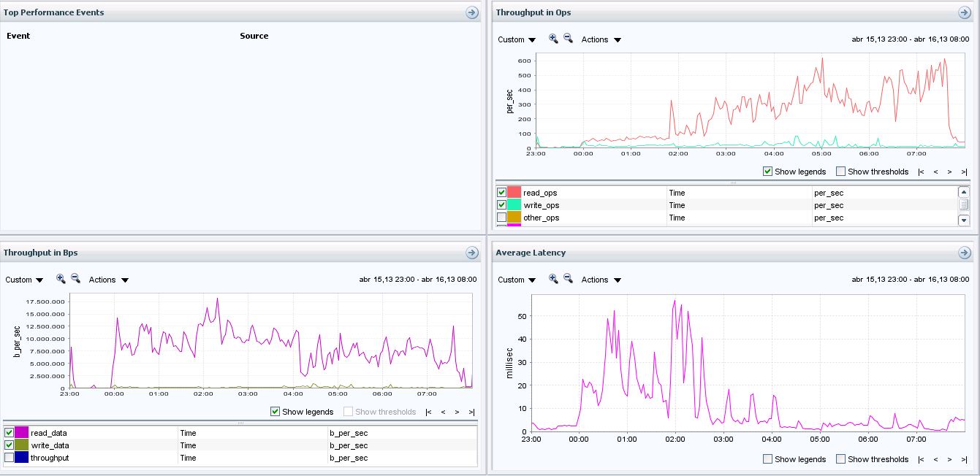Click zoom out icon in Throughput in Ops

[568, 39]
